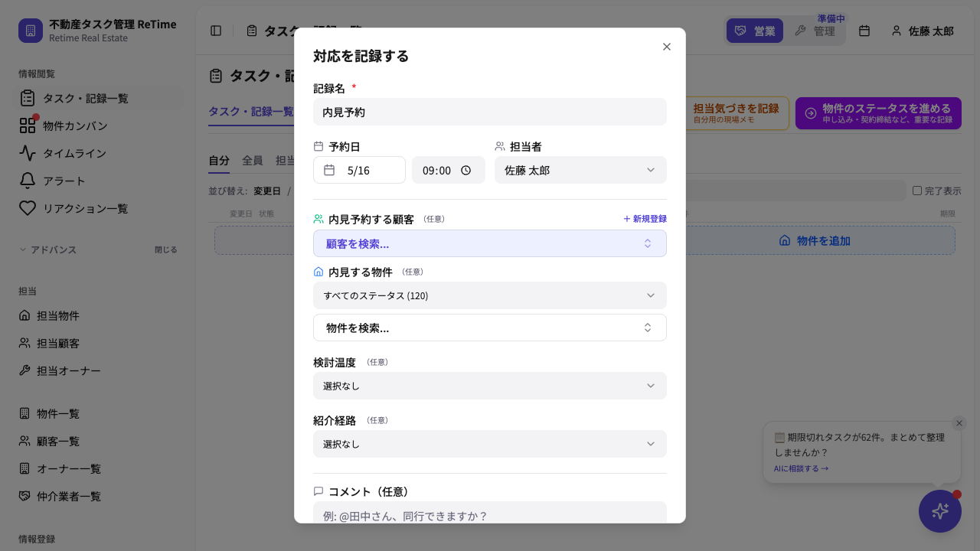Click the 記録名 input field

(x=490, y=112)
